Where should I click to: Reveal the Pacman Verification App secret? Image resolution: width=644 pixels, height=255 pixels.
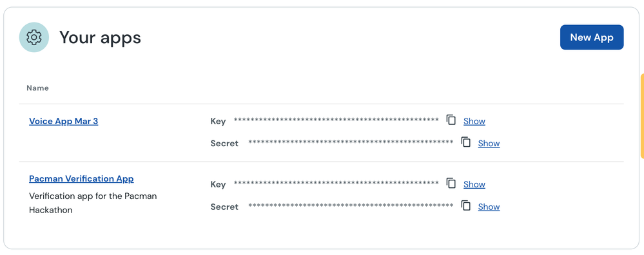point(489,207)
